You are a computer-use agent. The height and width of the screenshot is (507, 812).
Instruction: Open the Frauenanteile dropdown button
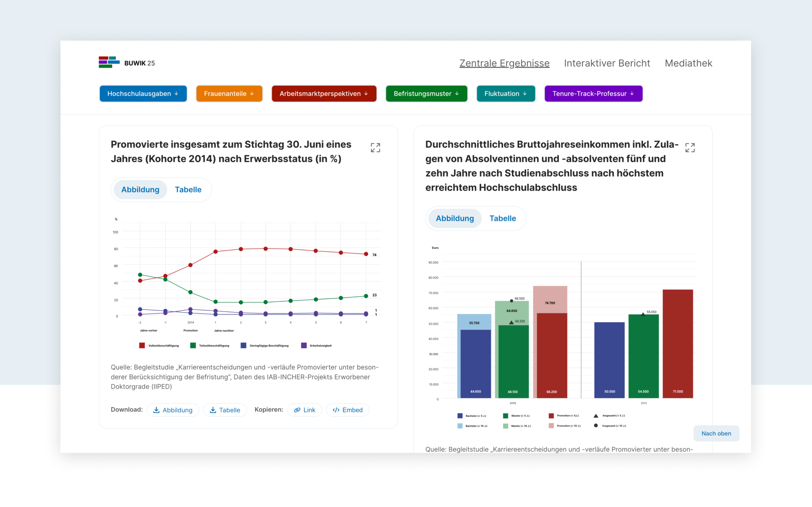click(x=229, y=94)
